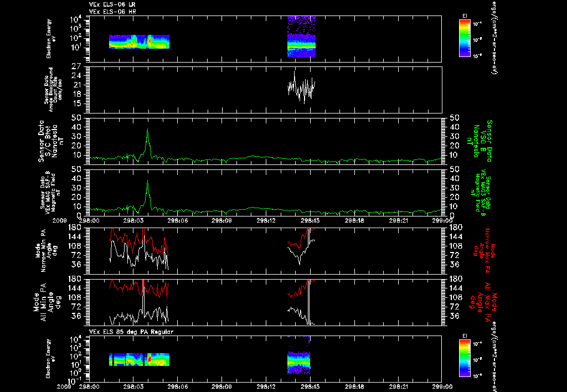Click the first spectrogram block in the ELS-06 panel
This screenshot has height=392, width=567.
coord(139,42)
